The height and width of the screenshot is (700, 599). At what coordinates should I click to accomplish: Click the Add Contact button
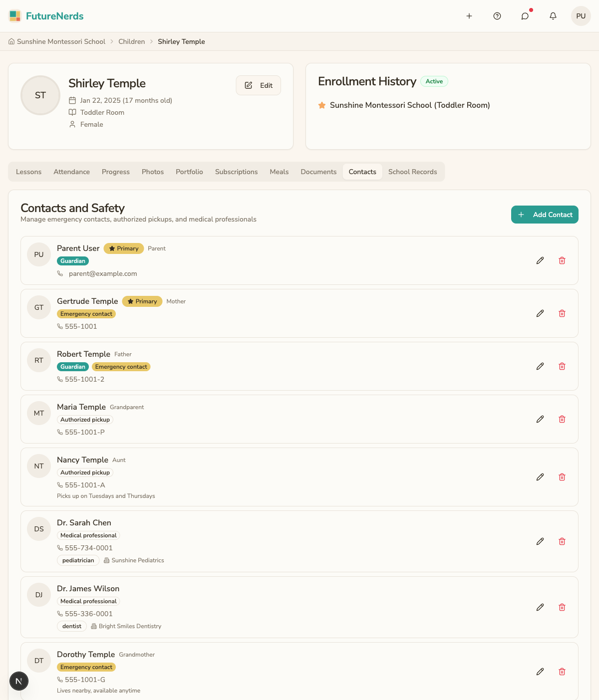(545, 215)
